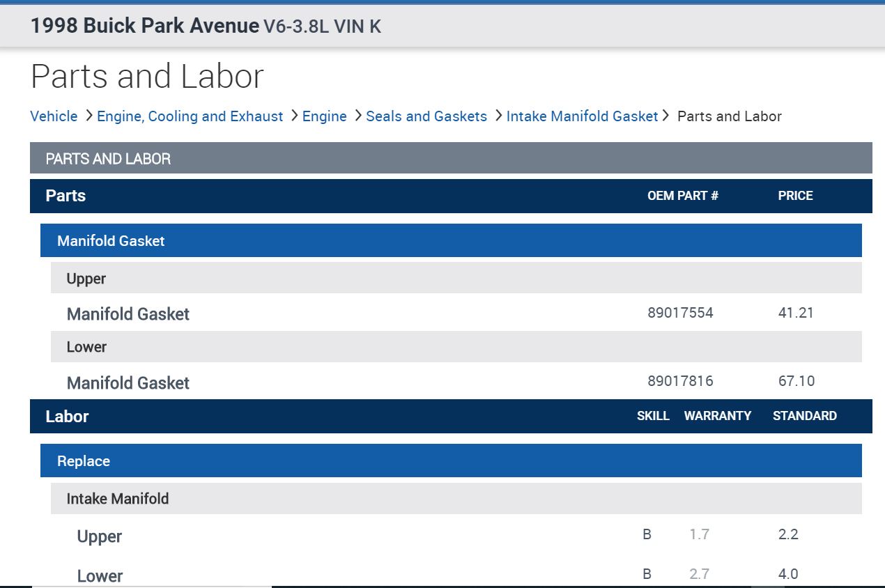The image size is (885, 588).
Task: Click the OEM PART # column header
Action: (x=682, y=196)
